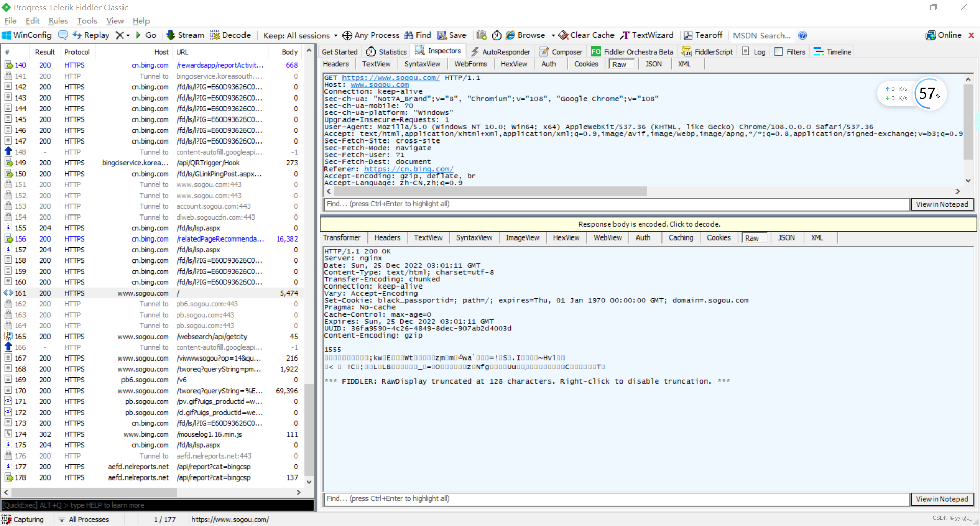The image size is (980, 526).
Task: Open the Referer cn.bing.com link
Action: click(408, 169)
